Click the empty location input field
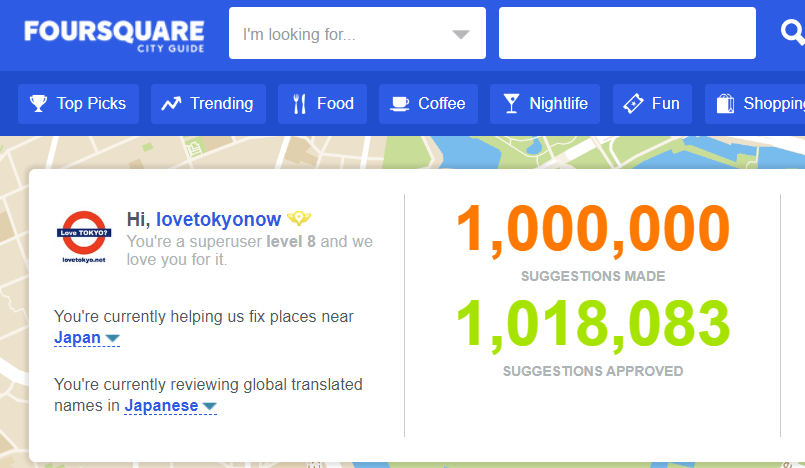This screenshot has height=468, width=805. (x=627, y=33)
